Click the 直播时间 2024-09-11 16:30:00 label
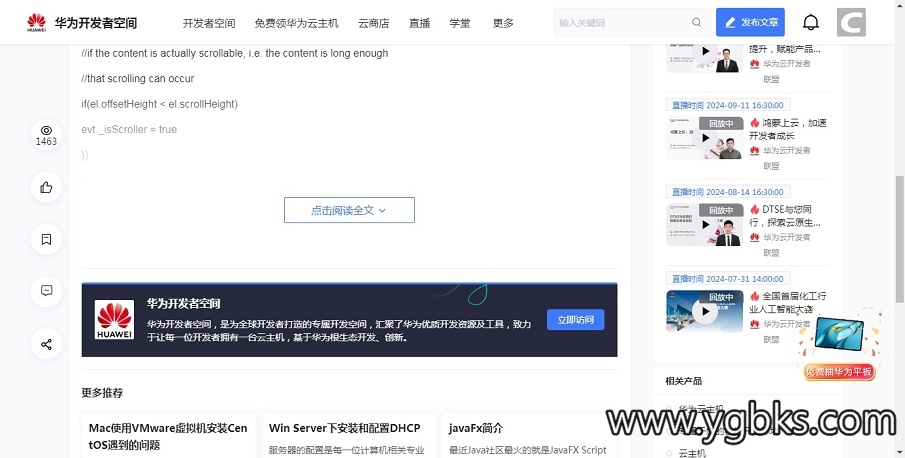Image resolution: width=905 pixels, height=458 pixels. pos(728,105)
